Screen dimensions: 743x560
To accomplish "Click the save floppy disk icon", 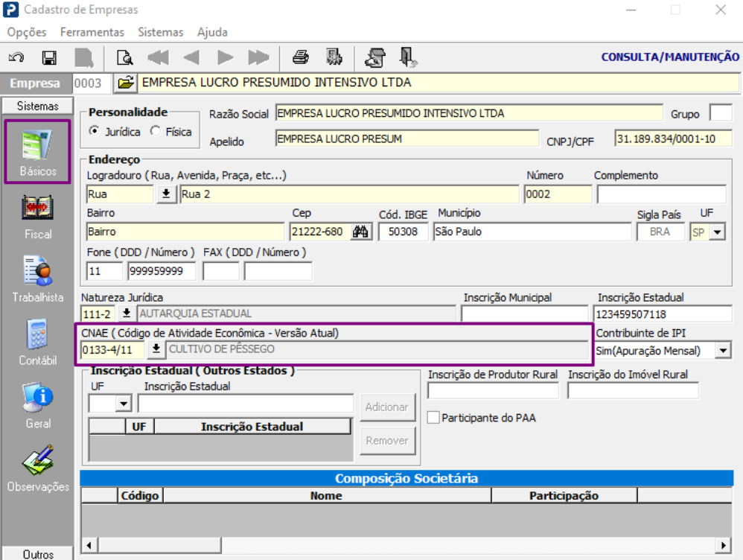I will click(x=49, y=58).
